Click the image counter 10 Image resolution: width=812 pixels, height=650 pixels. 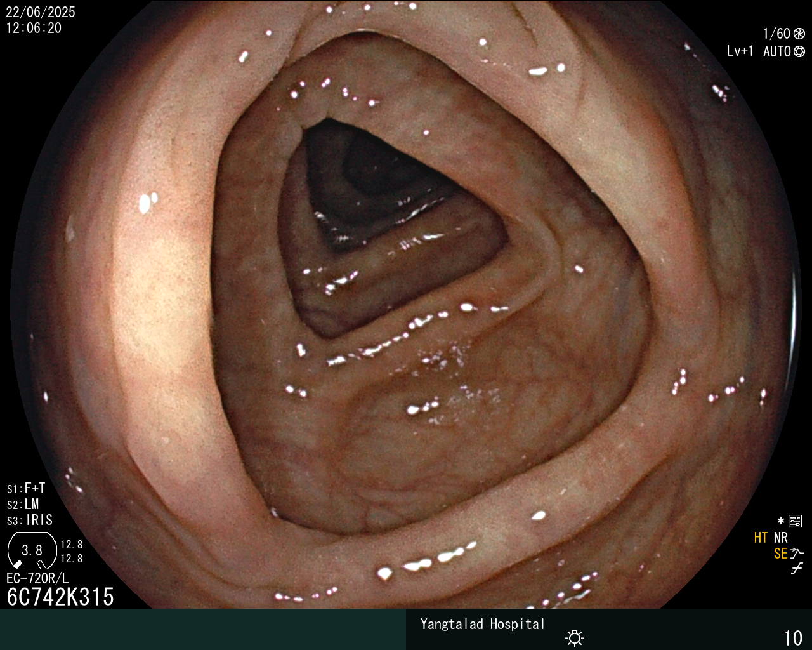pyautogui.click(x=793, y=638)
